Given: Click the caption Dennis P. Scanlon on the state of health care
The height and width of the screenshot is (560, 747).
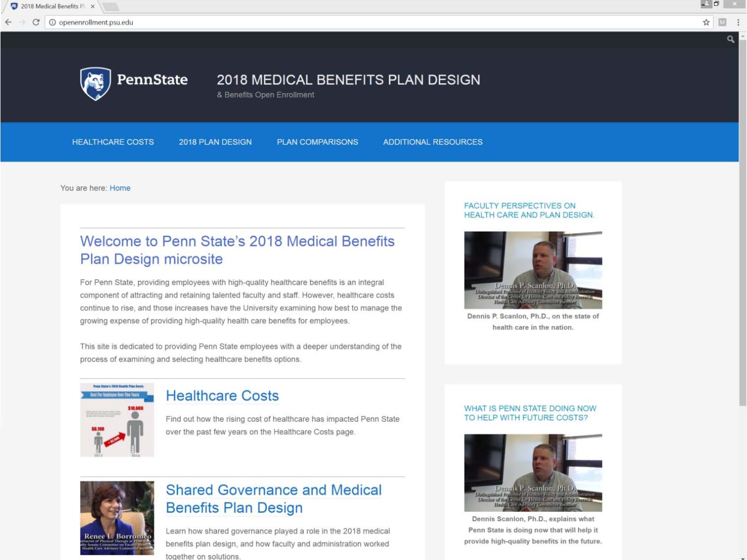Looking at the screenshot, I should pyautogui.click(x=533, y=322).
